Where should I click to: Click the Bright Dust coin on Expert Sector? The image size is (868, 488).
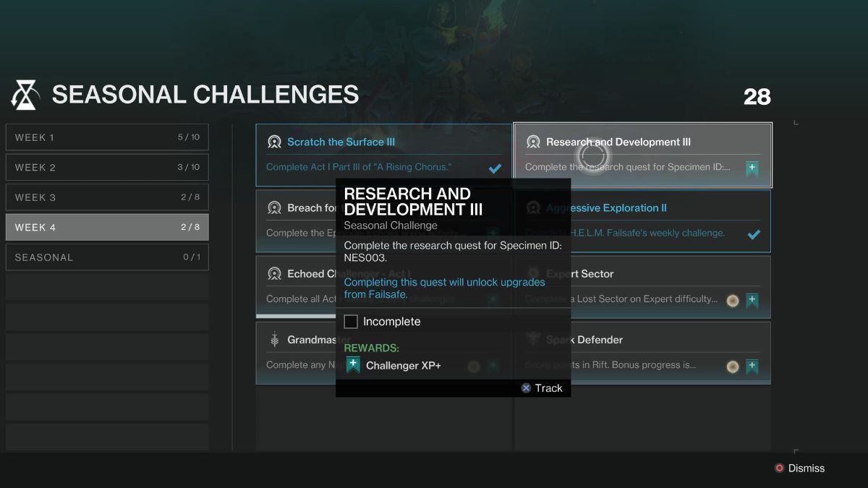732,300
